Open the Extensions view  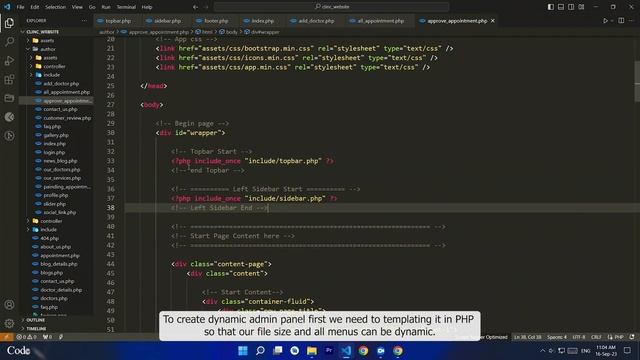click(x=9, y=79)
